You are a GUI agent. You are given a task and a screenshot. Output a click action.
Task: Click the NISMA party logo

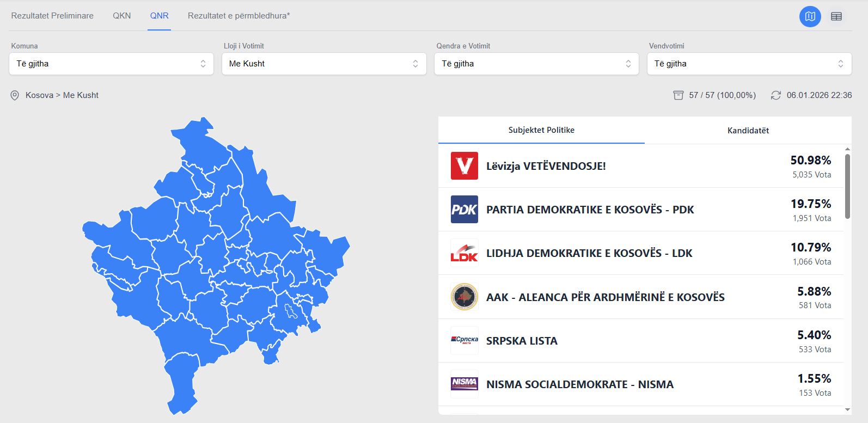click(464, 384)
